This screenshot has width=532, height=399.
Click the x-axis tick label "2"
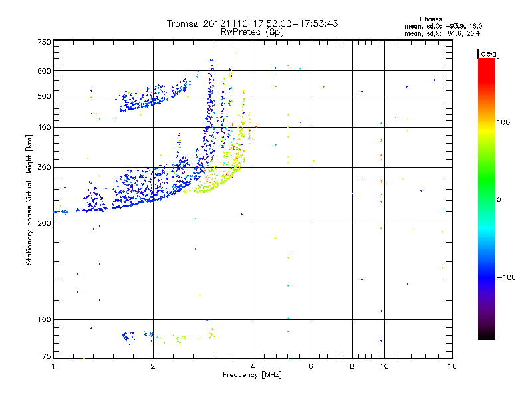point(153,366)
